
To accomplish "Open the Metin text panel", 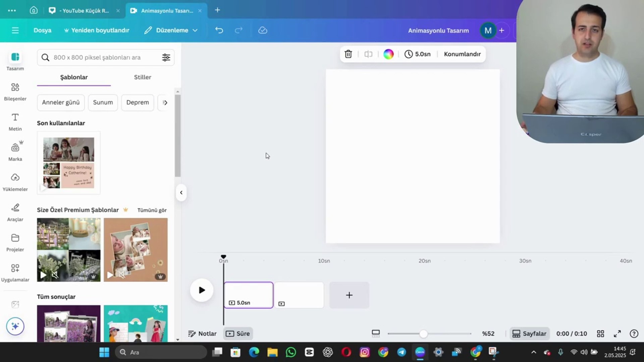I will point(15,121).
